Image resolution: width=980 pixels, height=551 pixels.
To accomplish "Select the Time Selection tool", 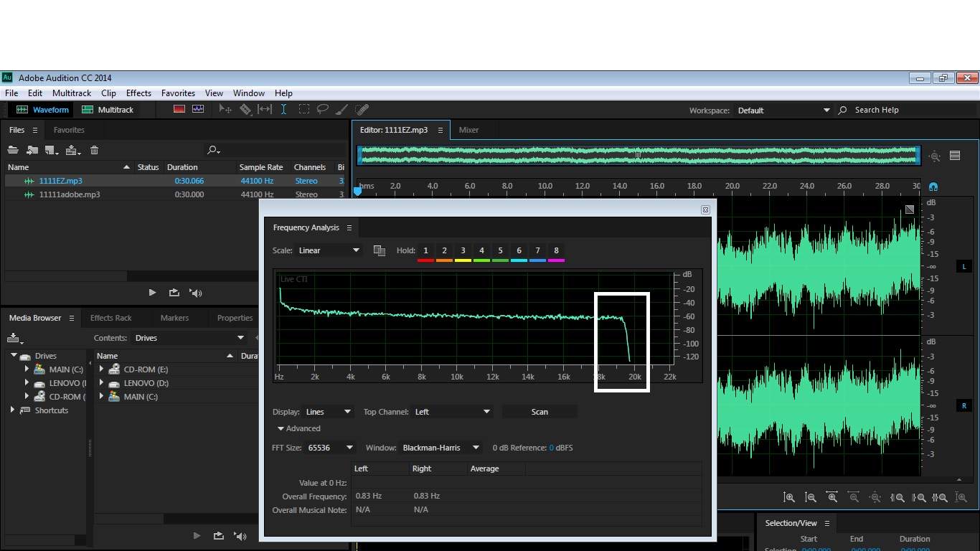I will 284,110.
